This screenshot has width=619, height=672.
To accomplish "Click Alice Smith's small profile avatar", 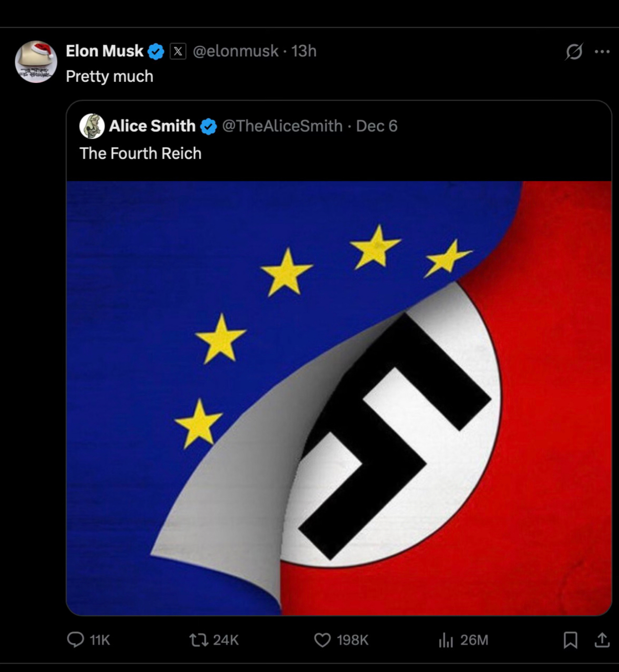I will coord(92,126).
